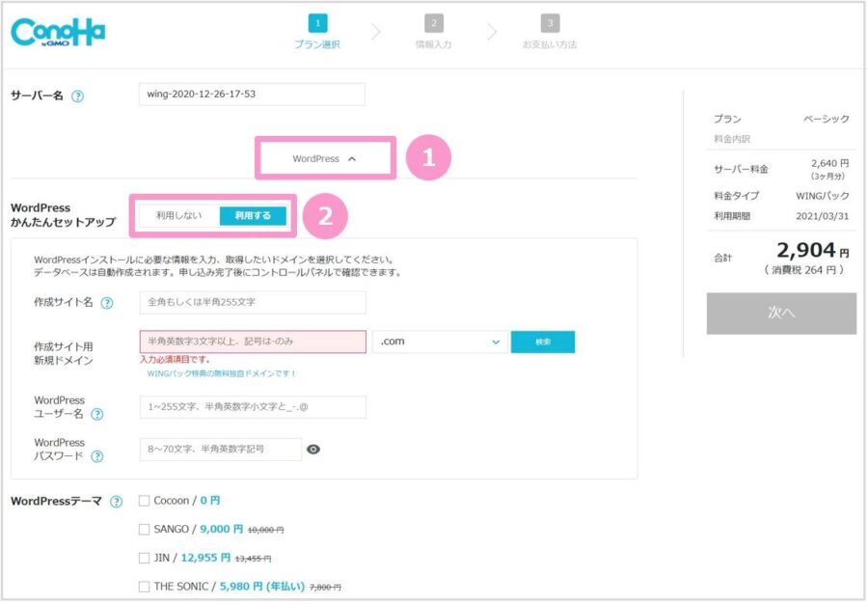The width and height of the screenshot is (868, 603).
Task: Click the Cocoon price 0 円
Action: [210, 501]
